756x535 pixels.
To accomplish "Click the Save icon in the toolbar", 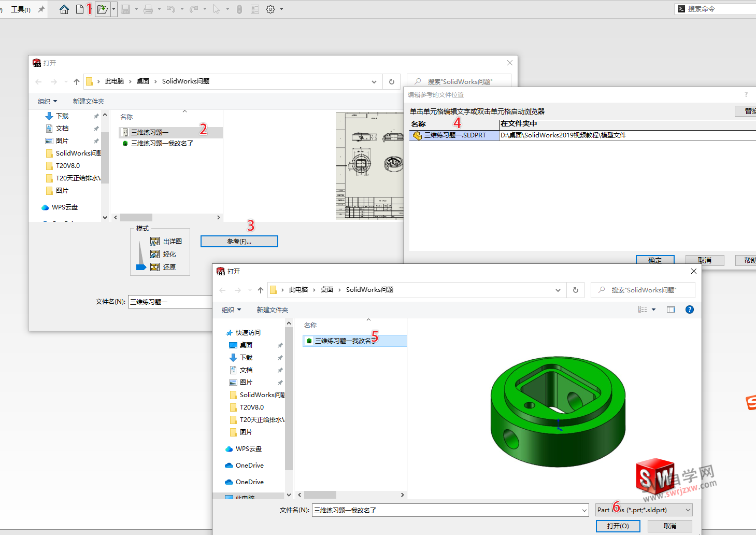I will pos(124,9).
